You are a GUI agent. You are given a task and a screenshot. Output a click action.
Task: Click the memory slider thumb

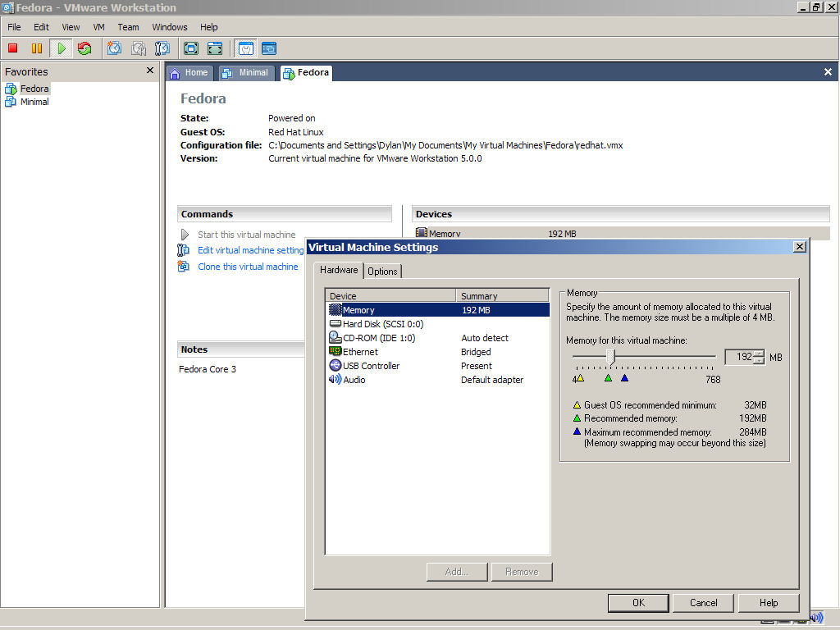tap(610, 356)
